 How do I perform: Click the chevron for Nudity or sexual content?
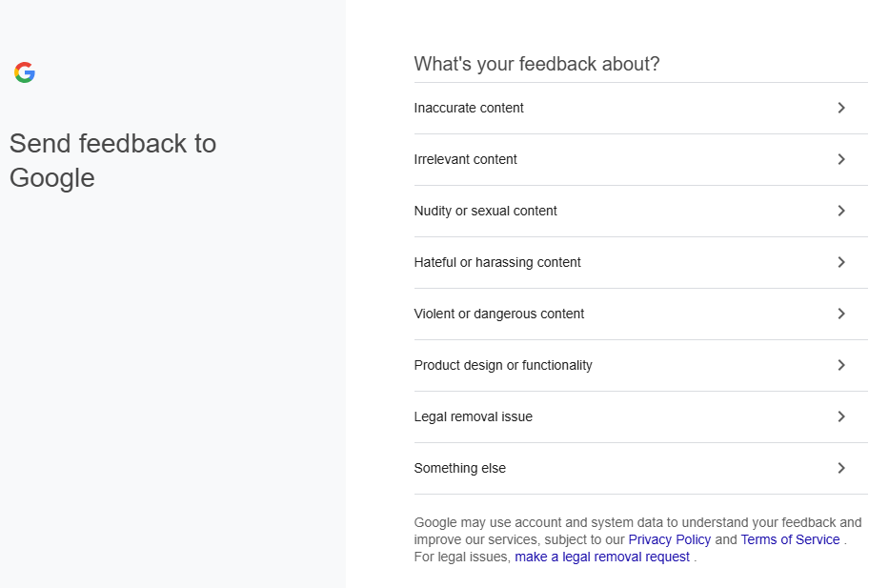coord(840,211)
